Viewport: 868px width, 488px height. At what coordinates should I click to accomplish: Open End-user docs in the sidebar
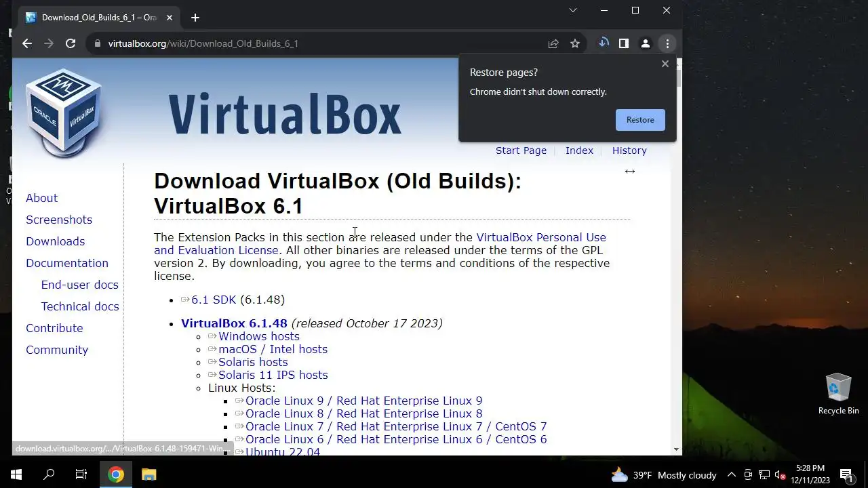(x=79, y=285)
